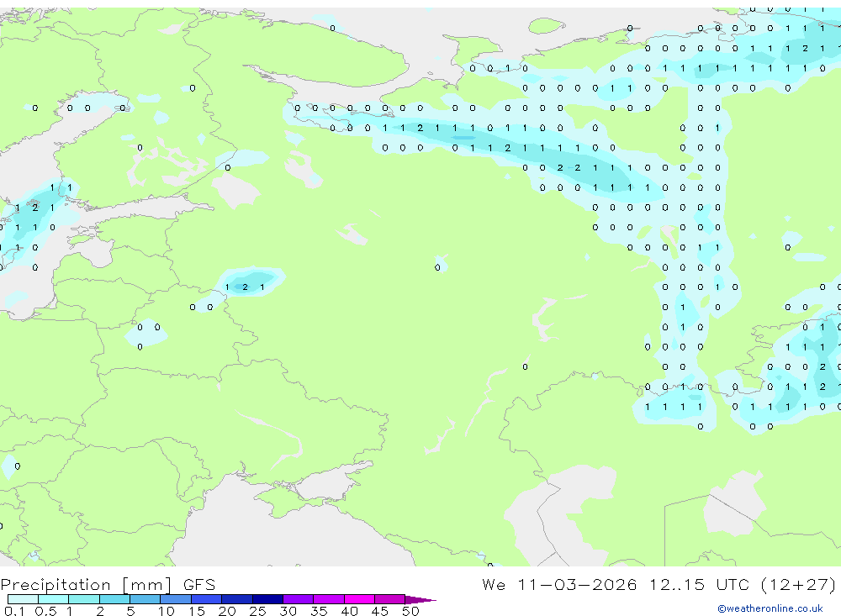
Task: Click the 20–25 mm dark blue legend swatch
Action: (x=237, y=599)
